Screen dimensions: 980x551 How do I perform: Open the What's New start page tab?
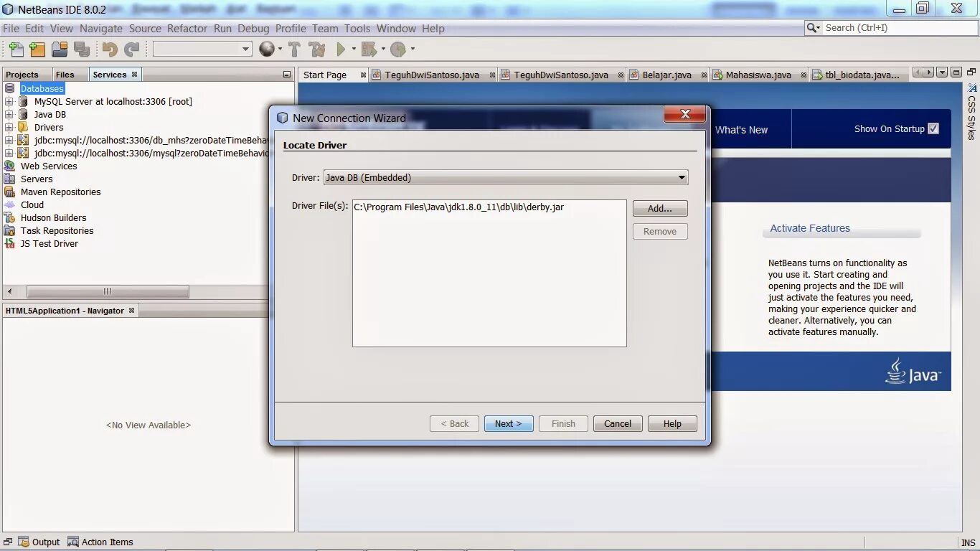coord(742,130)
